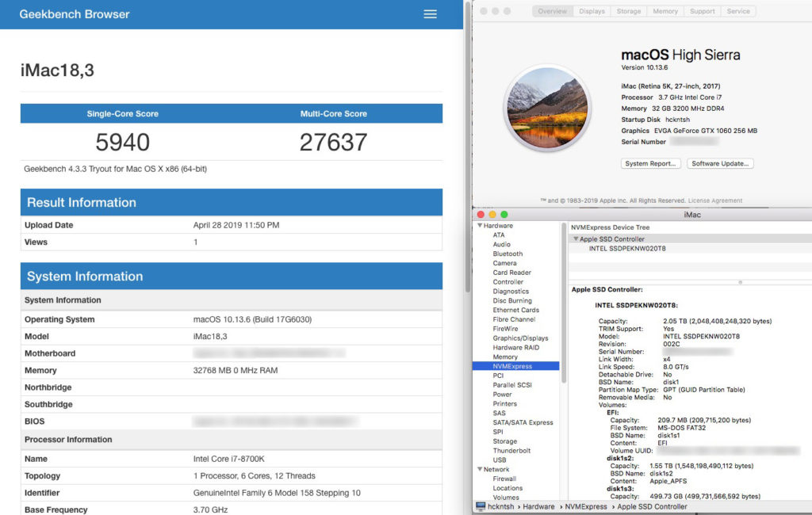Select the highlighted NVMExpress sidebar item
Image resolution: width=812 pixels, height=515 pixels.
(x=515, y=366)
